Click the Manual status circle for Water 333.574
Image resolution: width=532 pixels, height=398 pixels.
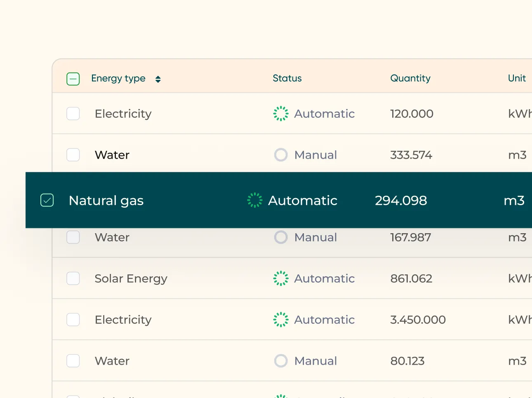(x=281, y=155)
